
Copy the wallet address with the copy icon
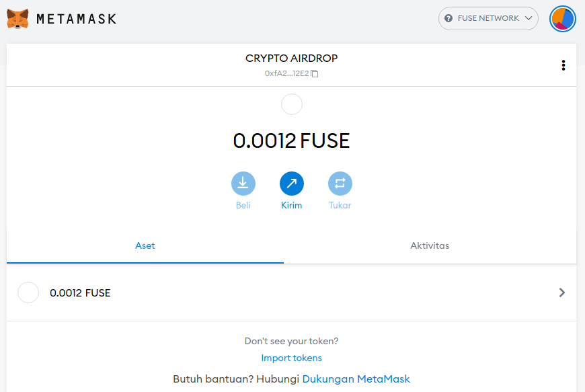click(x=315, y=73)
